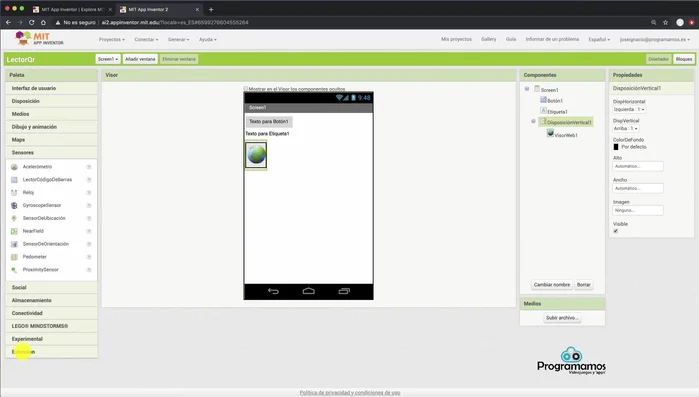Select the NearField icon
The width and height of the screenshot is (699, 397).
[14, 231]
